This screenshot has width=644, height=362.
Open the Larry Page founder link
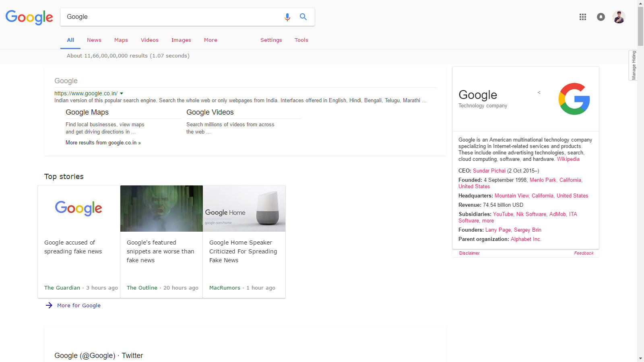[x=498, y=230]
